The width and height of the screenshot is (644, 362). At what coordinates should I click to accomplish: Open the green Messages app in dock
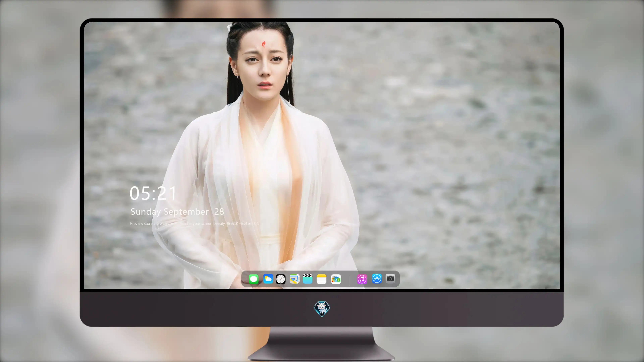(x=254, y=279)
